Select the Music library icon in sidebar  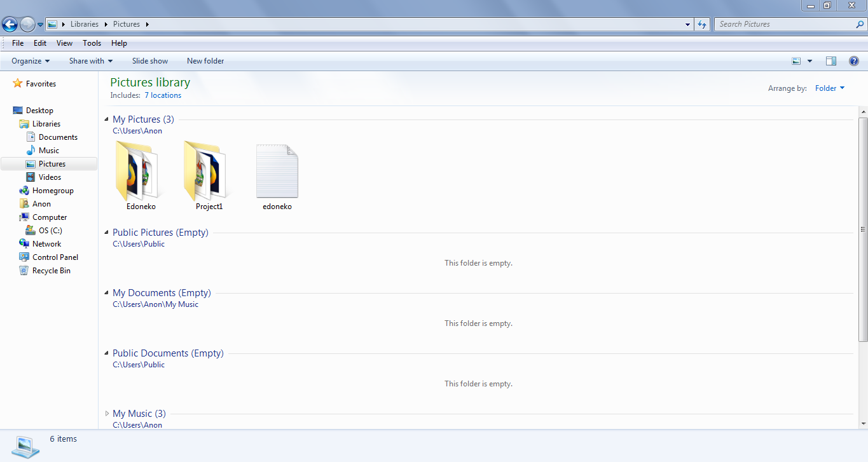pos(31,151)
